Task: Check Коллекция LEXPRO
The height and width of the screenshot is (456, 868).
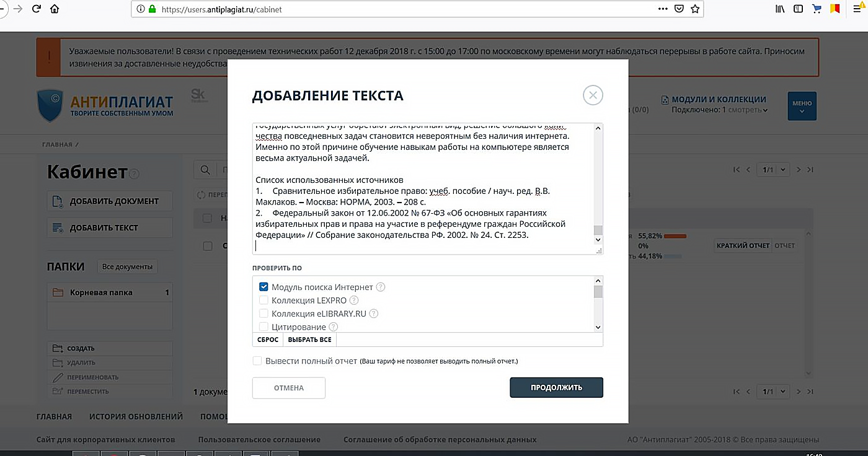Action: click(263, 300)
